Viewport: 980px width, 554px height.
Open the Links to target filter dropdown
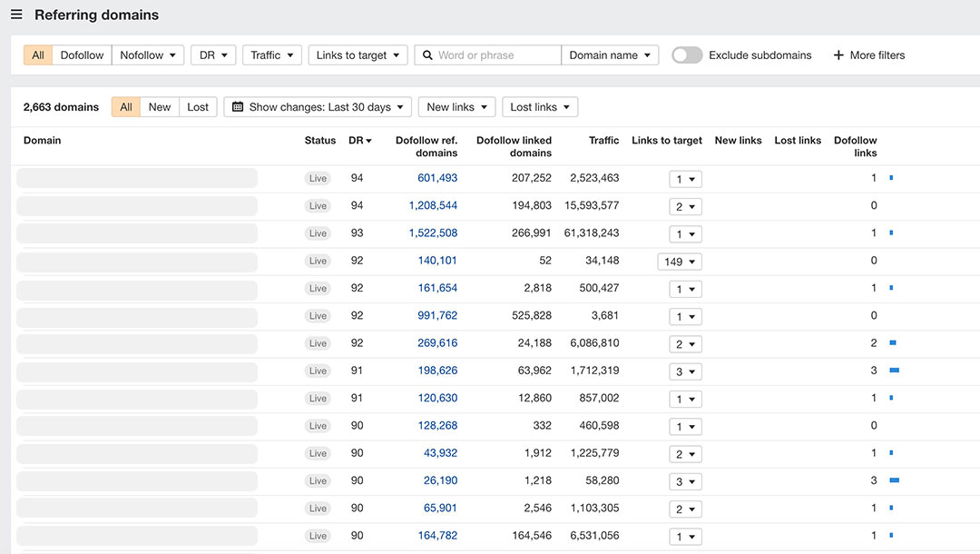[x=358, y=55]
